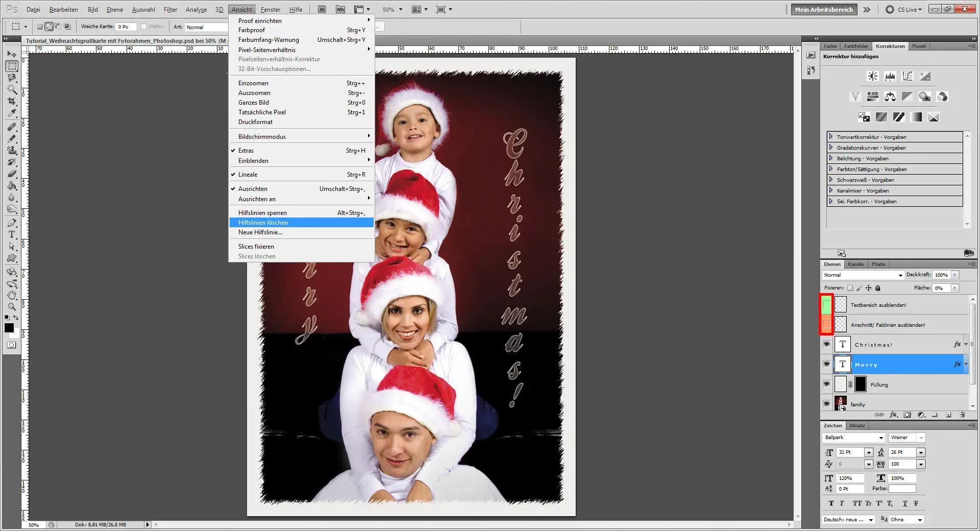Screen dimensions: 980x531
Task: Open the blend mode dropdown showing Normal
Action: [863, 275]
